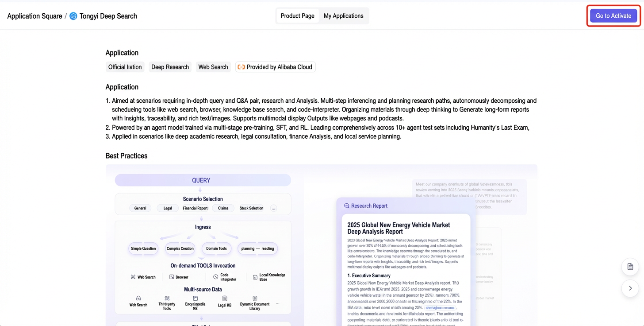The image size is (644, 326).
Task: Open the My Applications tab
Action: pos(344,16)
